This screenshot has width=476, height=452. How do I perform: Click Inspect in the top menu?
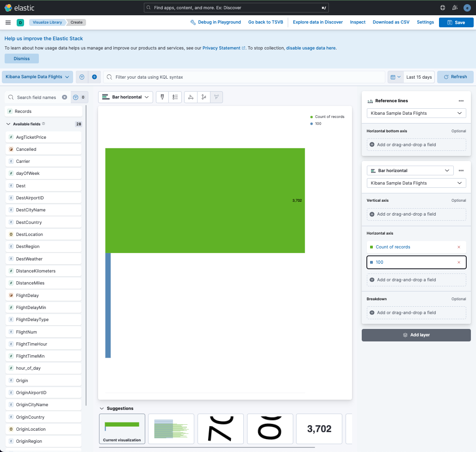pyautogui.click(x=358, y=22)
